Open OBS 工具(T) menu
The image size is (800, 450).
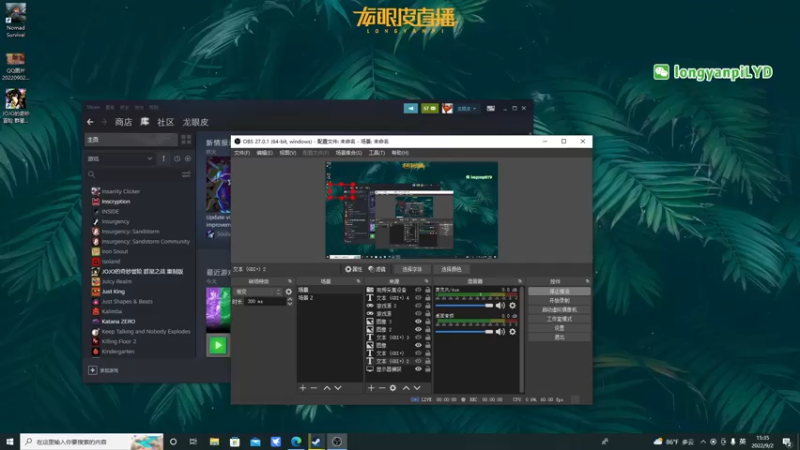pyautogui.click(x=377, y=153)
